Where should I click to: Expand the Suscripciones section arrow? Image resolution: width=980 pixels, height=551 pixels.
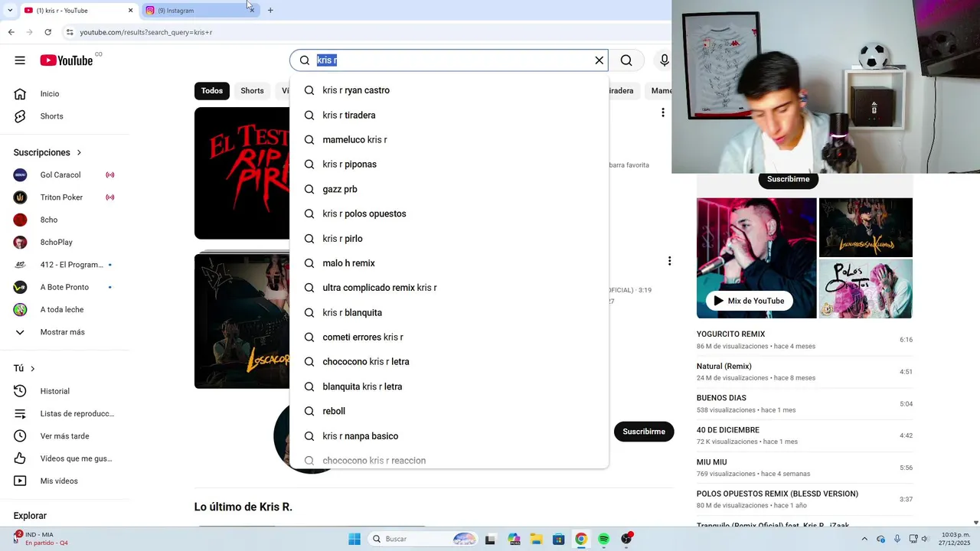click(79, 153)
